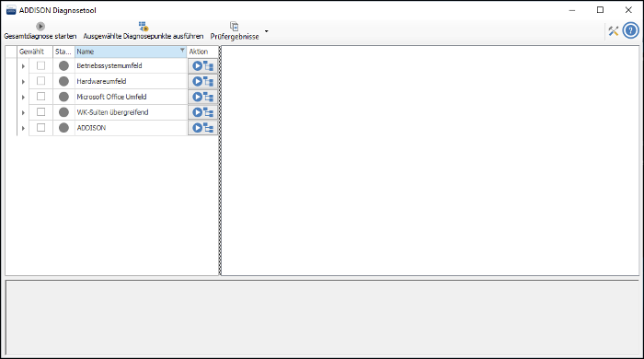Check the Hardwareumfeld checkbox
The image size is (644, 359).
pos(40,81)
